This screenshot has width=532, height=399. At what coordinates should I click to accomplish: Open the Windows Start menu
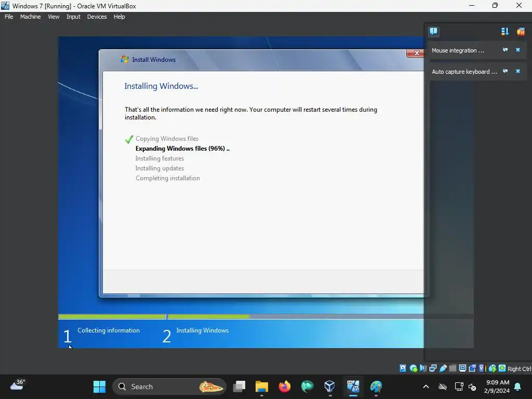99,387
